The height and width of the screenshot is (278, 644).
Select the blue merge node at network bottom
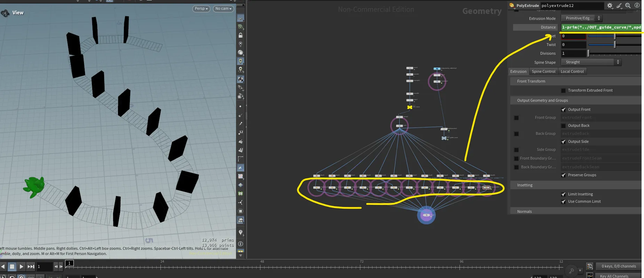426,215
